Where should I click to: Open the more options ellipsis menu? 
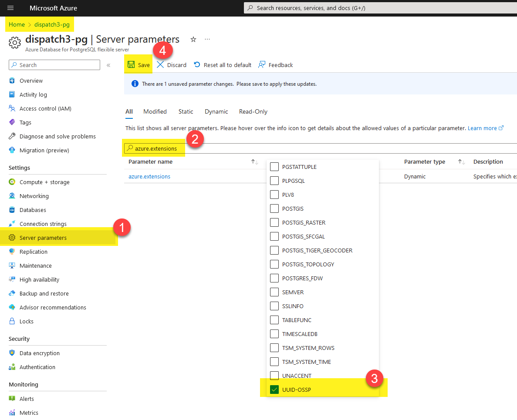(x=207, y=39)
